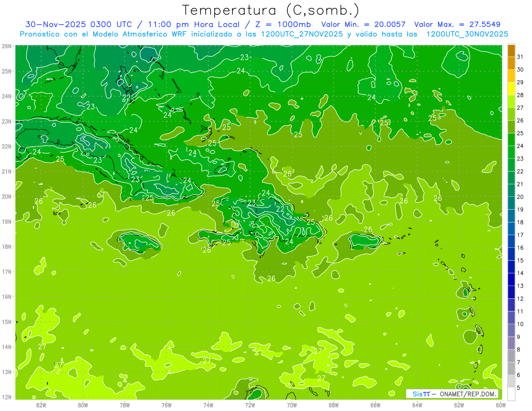Screen dimensions: 532x411
Task: Click the longitude axis label "76W"
Action: click(167, 405)
